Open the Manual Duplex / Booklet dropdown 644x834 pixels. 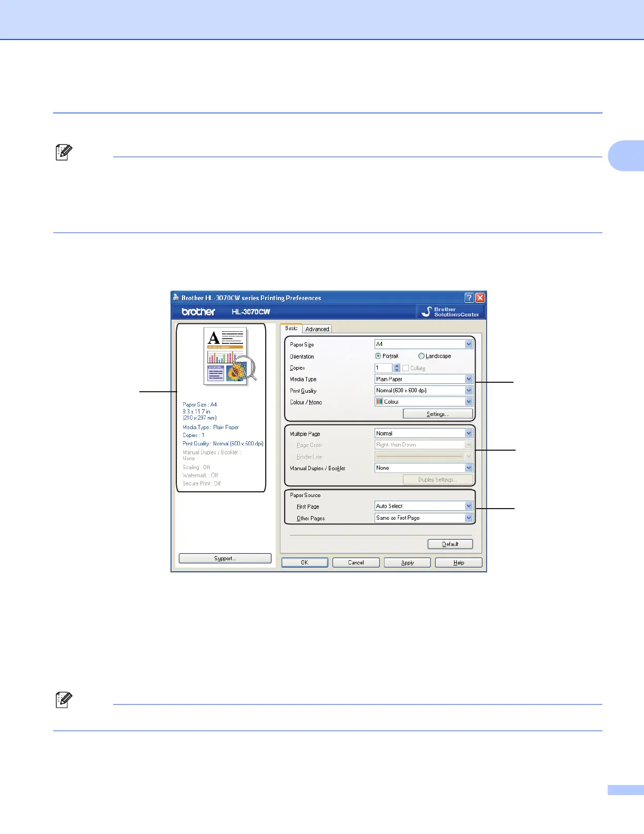coord(424,468)
